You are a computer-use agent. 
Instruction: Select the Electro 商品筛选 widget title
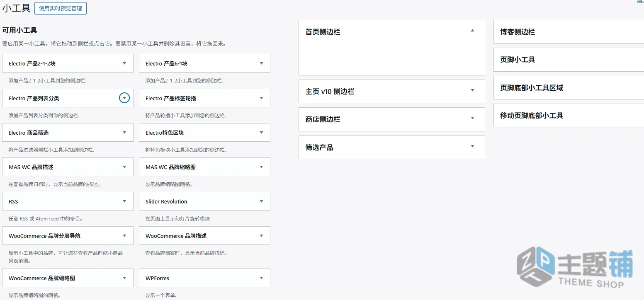click(29, 133)
